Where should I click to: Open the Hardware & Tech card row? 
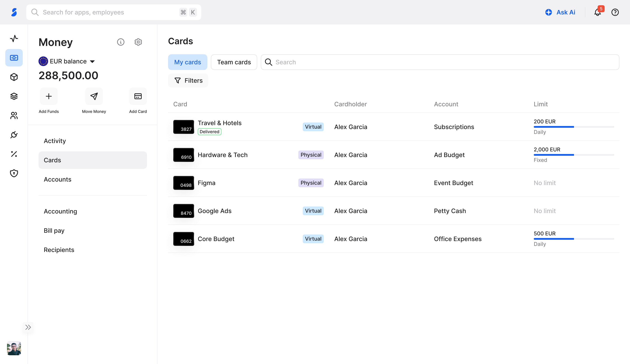[394, 155]
